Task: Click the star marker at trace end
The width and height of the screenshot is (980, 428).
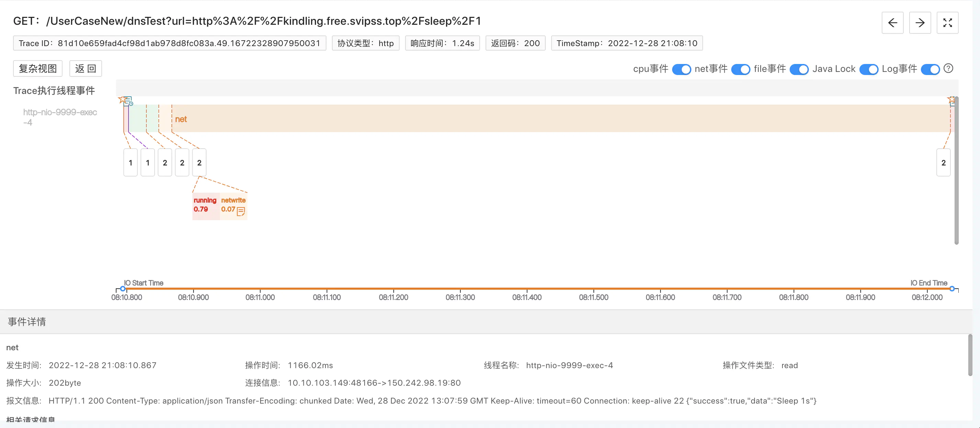Action: pos(951,100)
